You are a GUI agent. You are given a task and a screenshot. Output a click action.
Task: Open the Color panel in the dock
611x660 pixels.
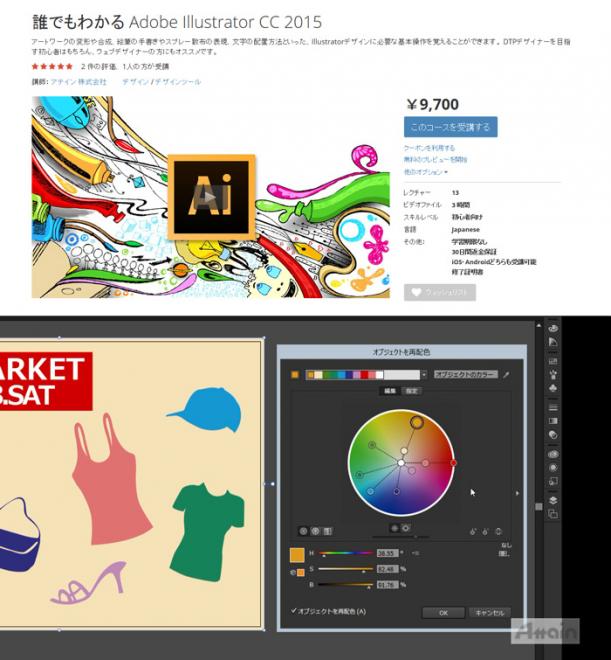tap(553, 328)
